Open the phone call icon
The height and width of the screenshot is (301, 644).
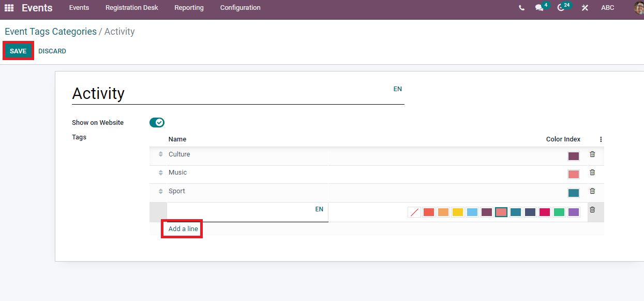pyautogui.click(x=521, y=8)
